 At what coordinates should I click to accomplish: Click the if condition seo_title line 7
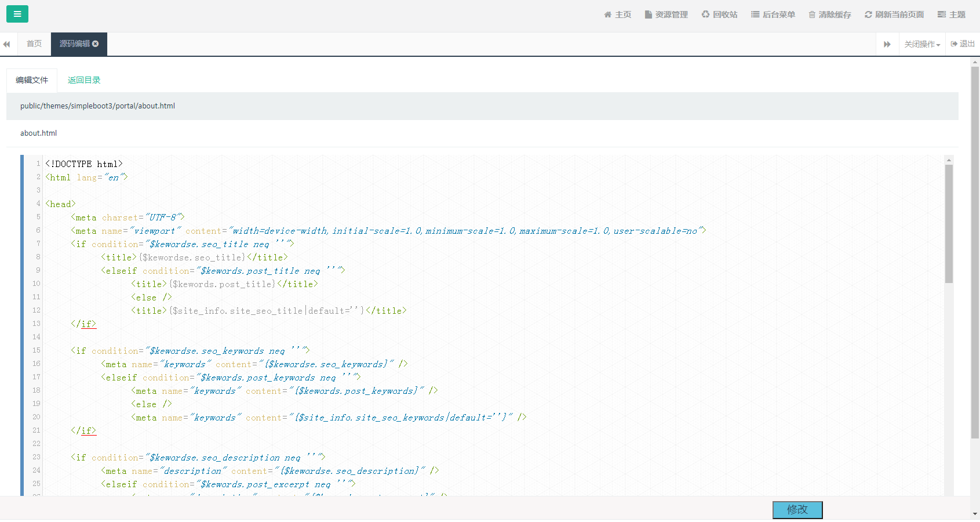(183, 244)
